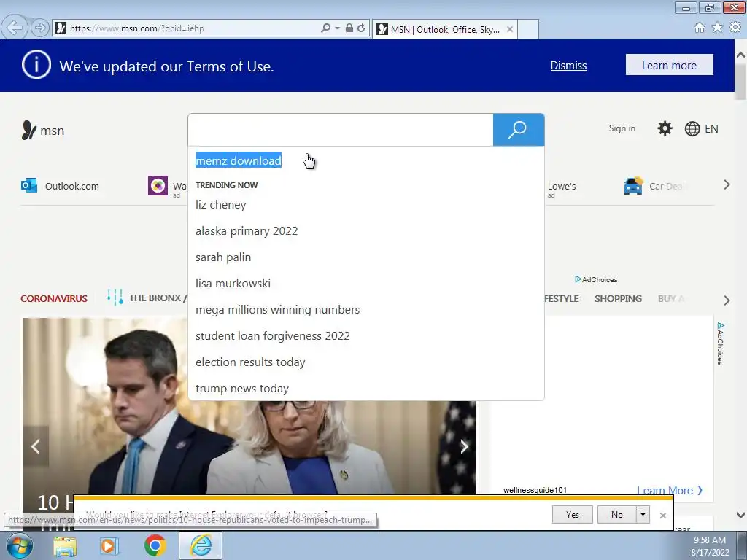Click Yes on default browser prompt
The height and width of the screenshot is (560, 747).
[573, 514]
